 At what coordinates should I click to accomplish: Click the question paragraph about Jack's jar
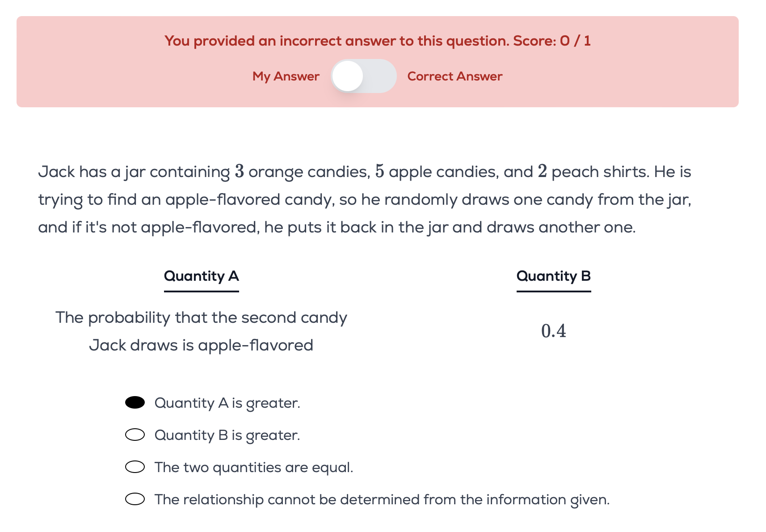[364, 199]
